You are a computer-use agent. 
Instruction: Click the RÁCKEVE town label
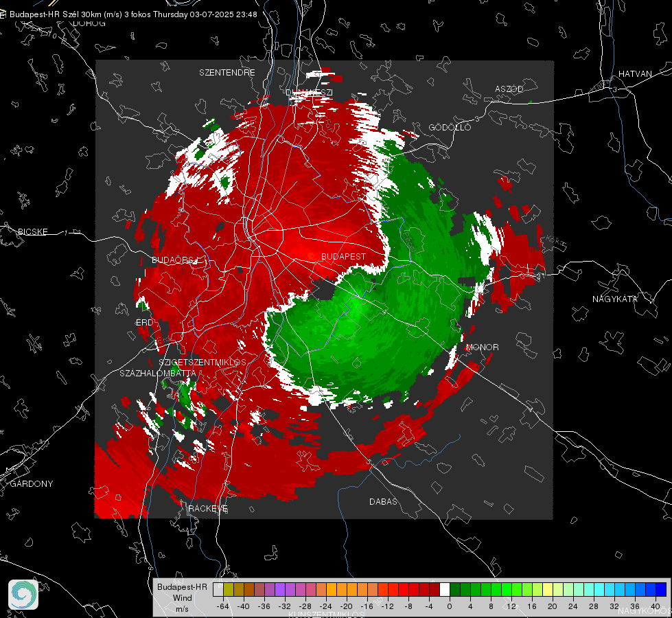208,508
